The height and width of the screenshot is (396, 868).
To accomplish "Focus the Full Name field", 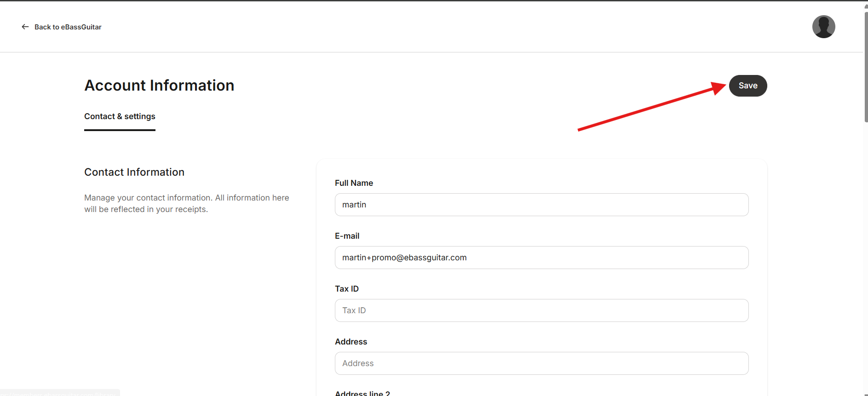I will [541, 205].
